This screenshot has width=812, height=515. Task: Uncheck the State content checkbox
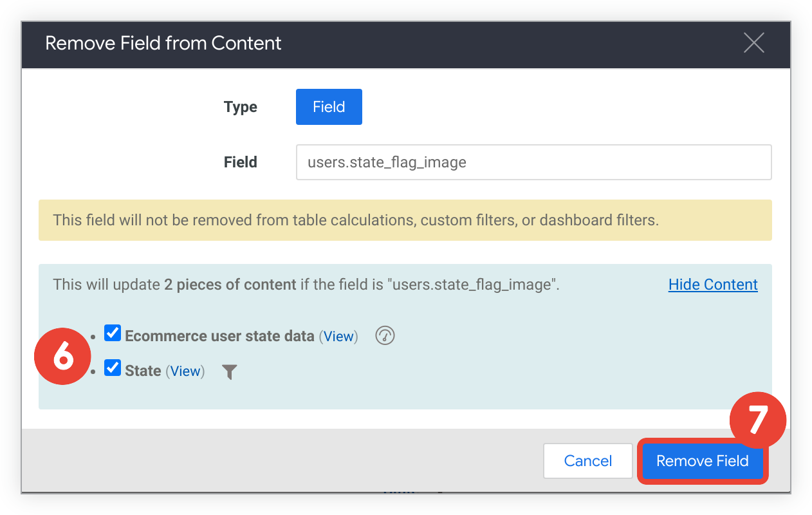tap(113, 368)
